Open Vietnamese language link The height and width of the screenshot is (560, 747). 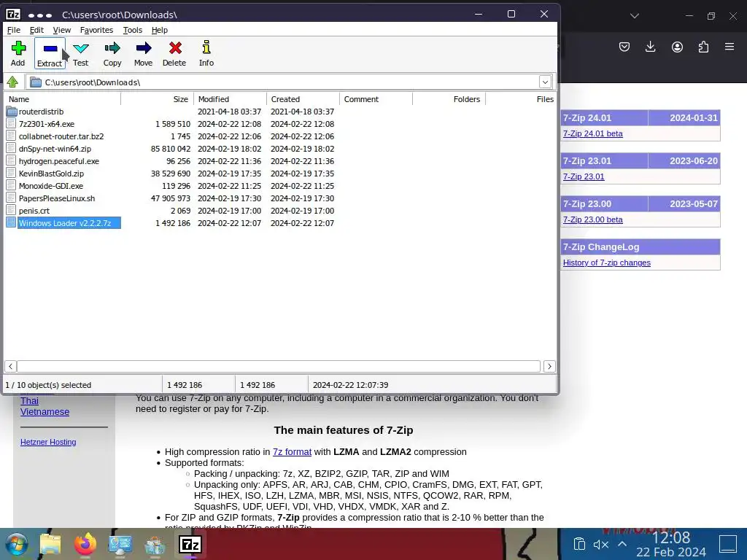[44, 412]
